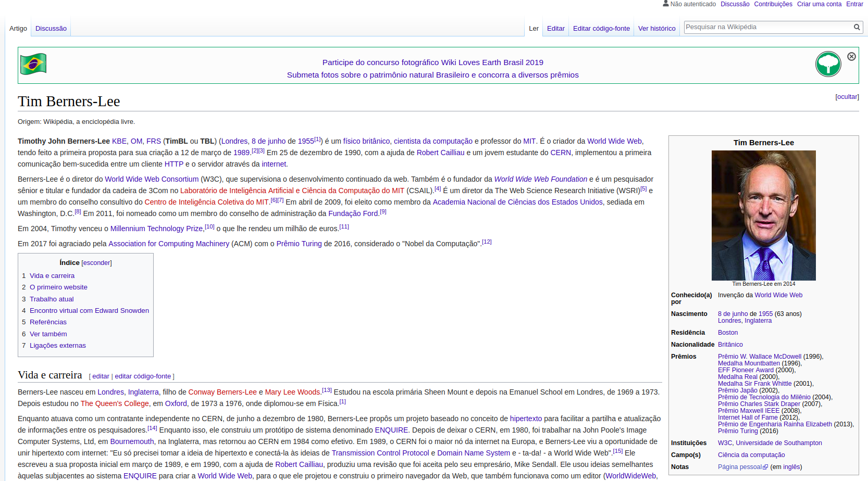
Task: Click editar next to Vida e carreira heading
Action: [101, 376]
